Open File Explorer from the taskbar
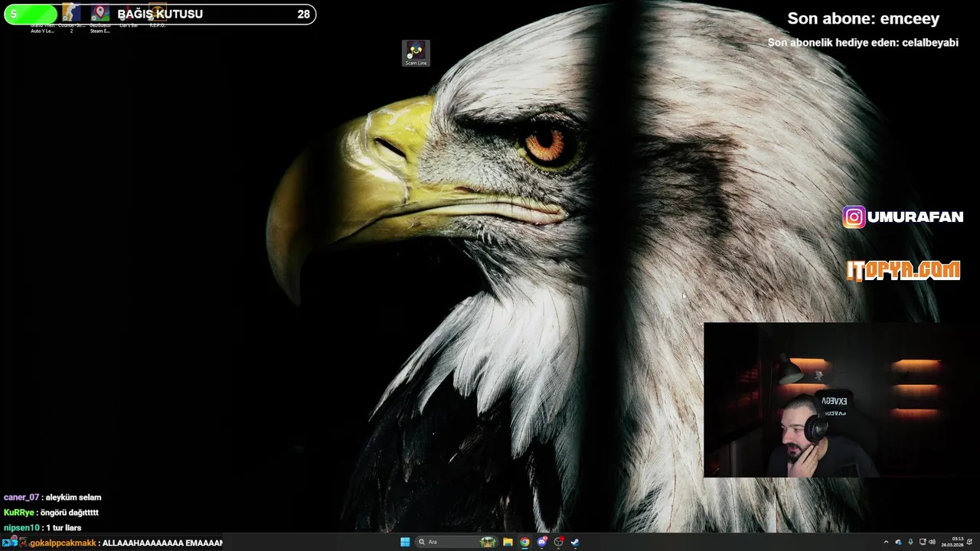Image resolution: width=980 pixels, height=551 pixels. (508, 542)
